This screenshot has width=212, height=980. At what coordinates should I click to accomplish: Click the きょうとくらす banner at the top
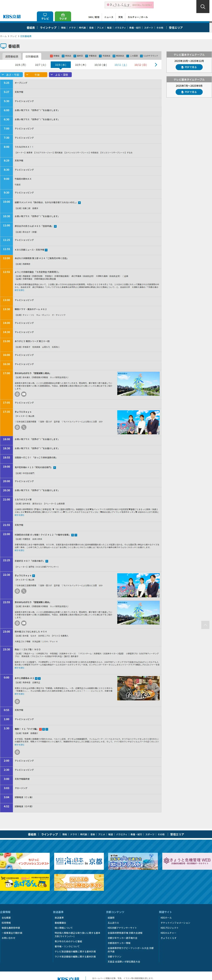129,5
